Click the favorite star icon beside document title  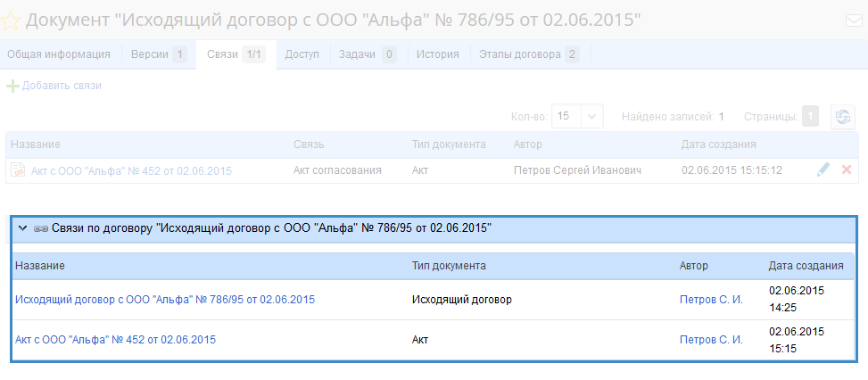coord(11,20)
